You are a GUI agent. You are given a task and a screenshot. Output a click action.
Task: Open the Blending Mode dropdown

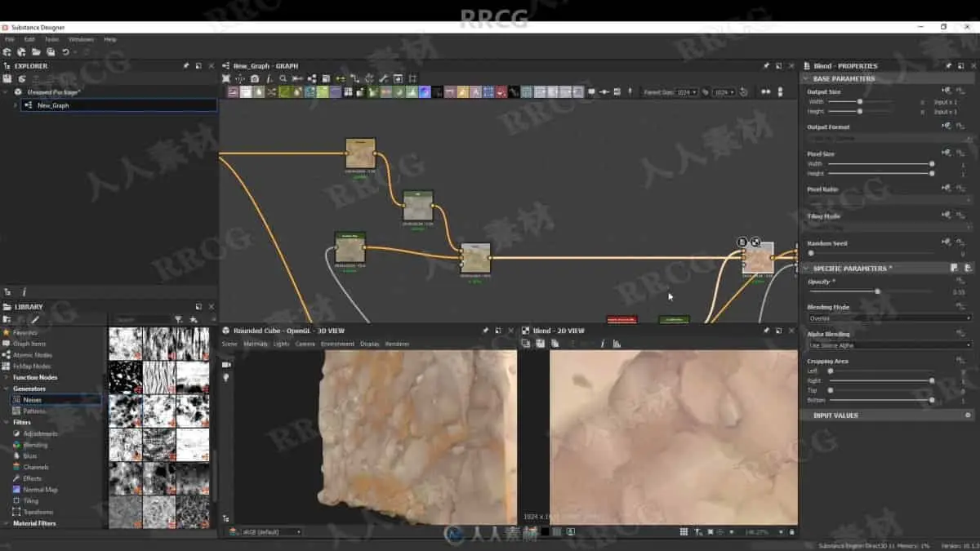(x=889, y=318)
